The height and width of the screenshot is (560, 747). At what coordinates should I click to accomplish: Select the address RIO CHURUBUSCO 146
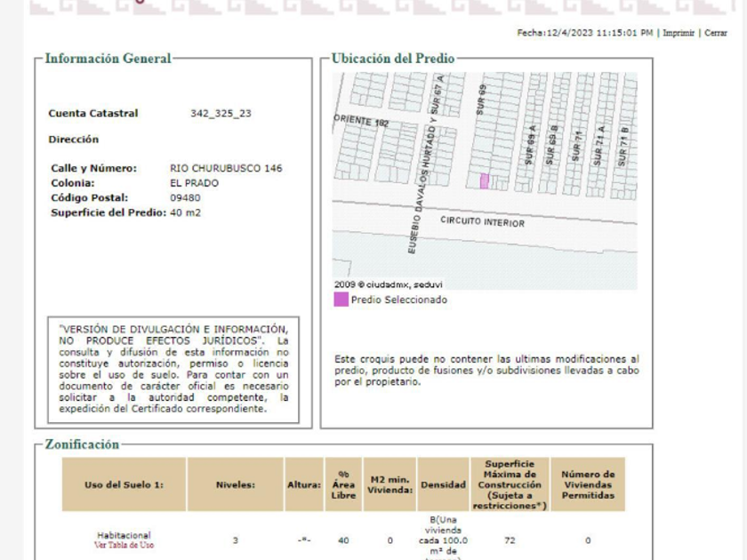click(226, 168)
